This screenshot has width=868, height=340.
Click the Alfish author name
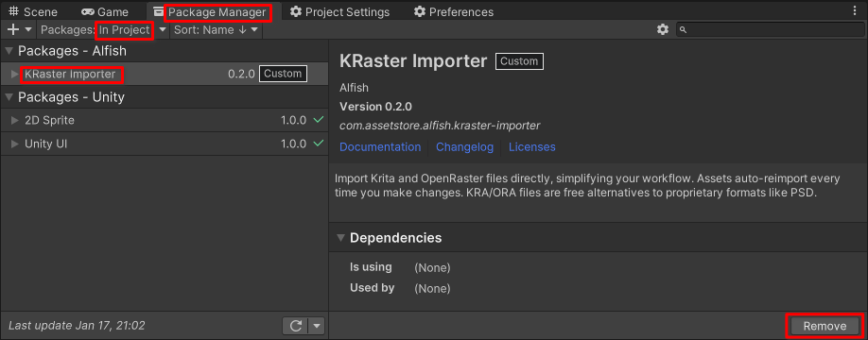click(x=355, y=88)
